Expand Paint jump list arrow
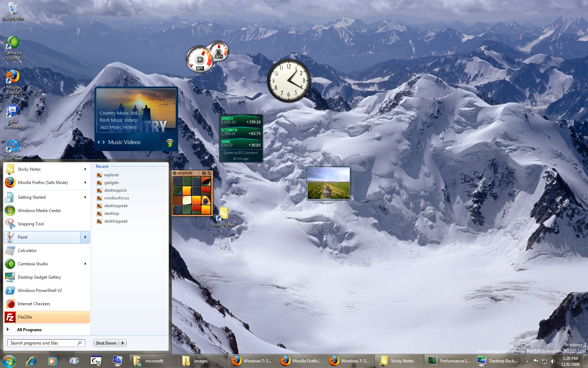The image size is (588, 368). tap(85, 237)
